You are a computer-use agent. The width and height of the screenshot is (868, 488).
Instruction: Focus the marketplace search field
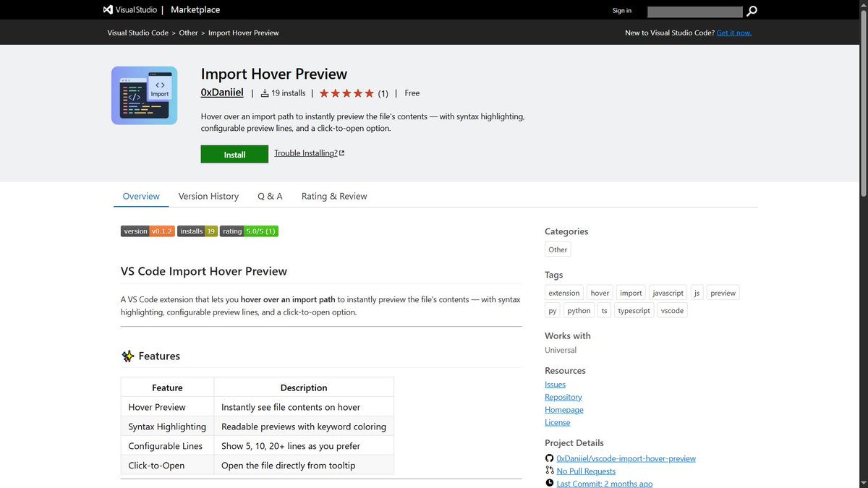pyautogui.click(x=694, y=12)
